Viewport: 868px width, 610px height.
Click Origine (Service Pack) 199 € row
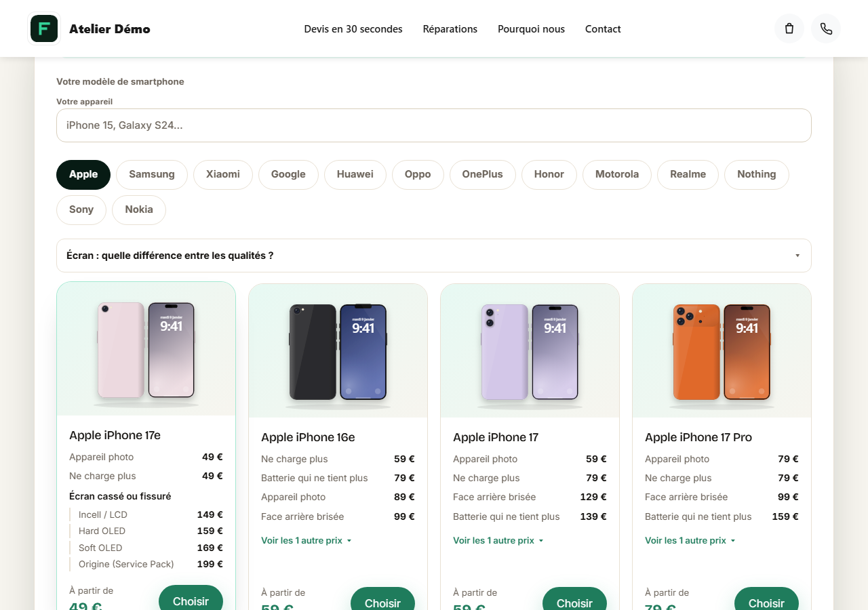[146, 564]
